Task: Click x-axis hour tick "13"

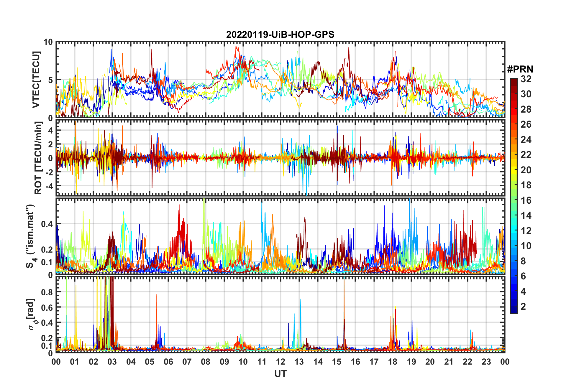Action: [299, 362]
